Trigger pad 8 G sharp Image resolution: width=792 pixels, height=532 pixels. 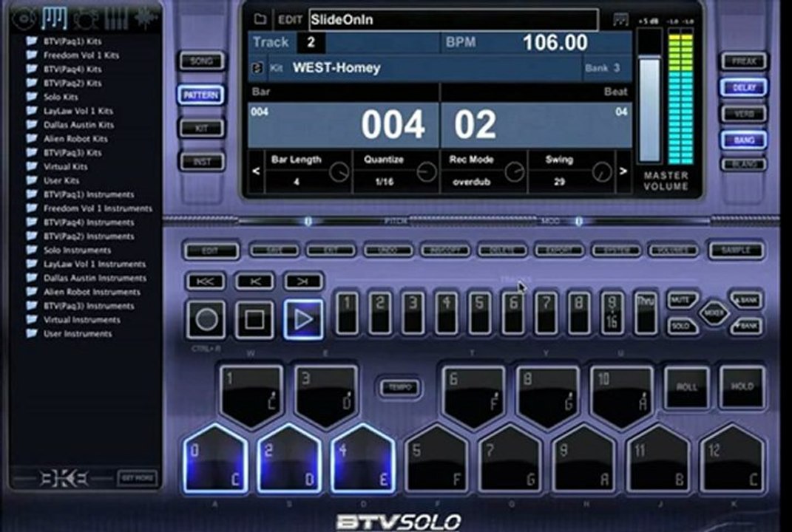click(548, 396)
